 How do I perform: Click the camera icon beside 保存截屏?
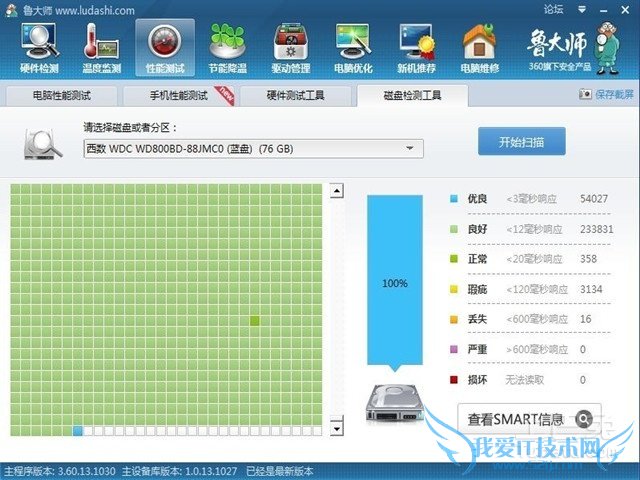coord(585,94)
